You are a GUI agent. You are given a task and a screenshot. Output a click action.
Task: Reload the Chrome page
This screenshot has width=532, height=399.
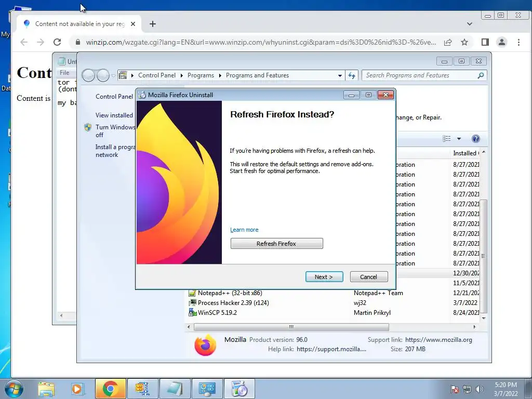coord(57,42)
